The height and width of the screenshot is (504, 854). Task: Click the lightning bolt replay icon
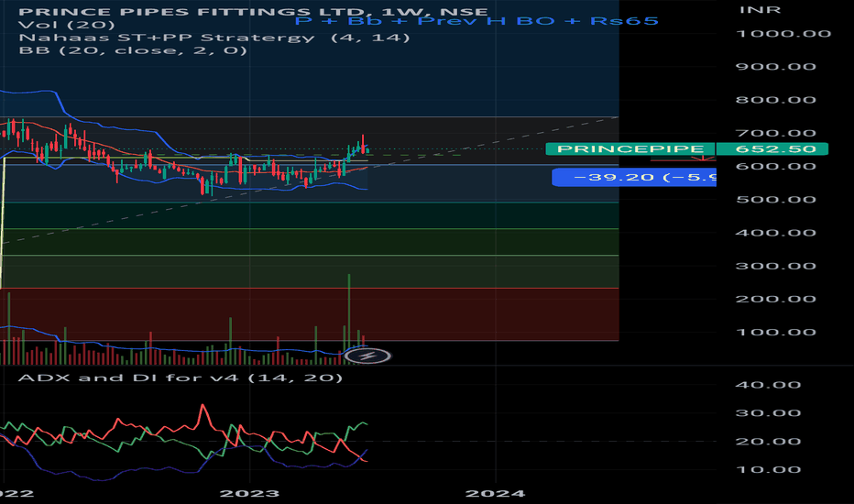click(x=367, y=356)
